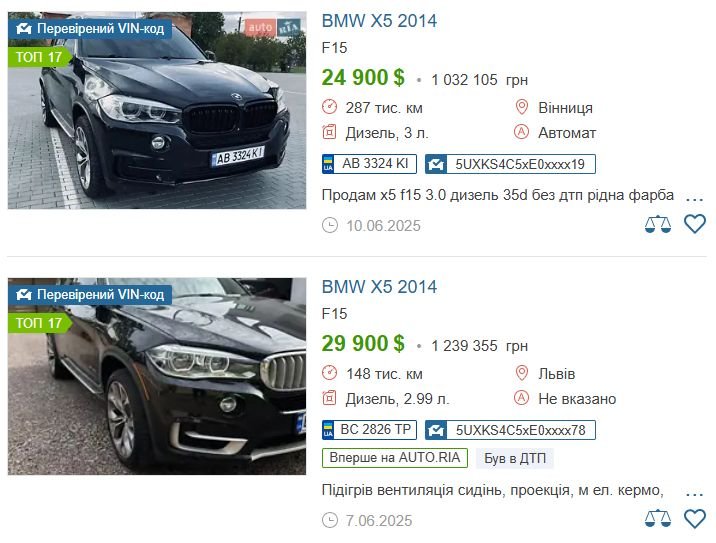Click Перевірений VIN-код label on second photo

click(90, 295)
